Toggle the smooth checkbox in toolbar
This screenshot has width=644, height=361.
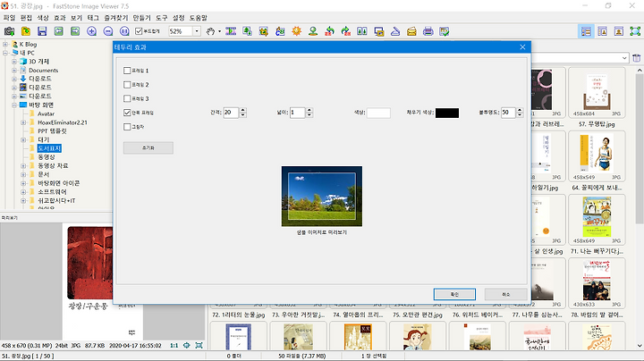pyautogui.click(x=139, y=31)
